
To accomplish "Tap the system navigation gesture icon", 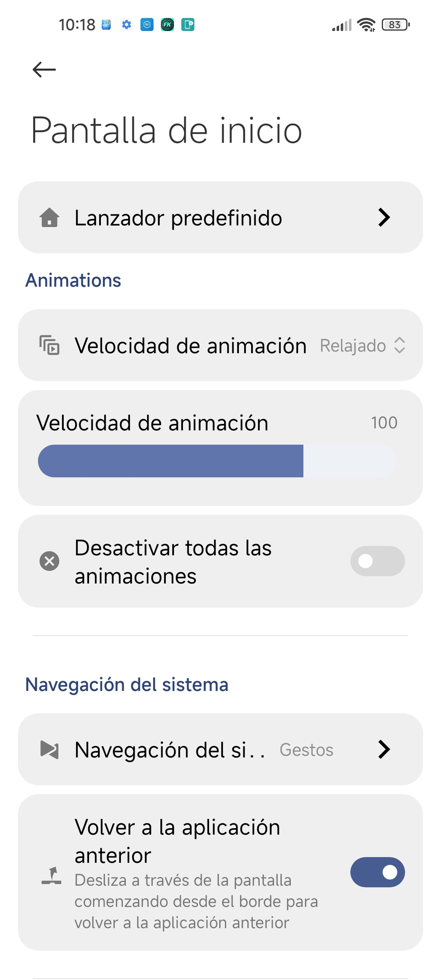I will pos(49,749).
